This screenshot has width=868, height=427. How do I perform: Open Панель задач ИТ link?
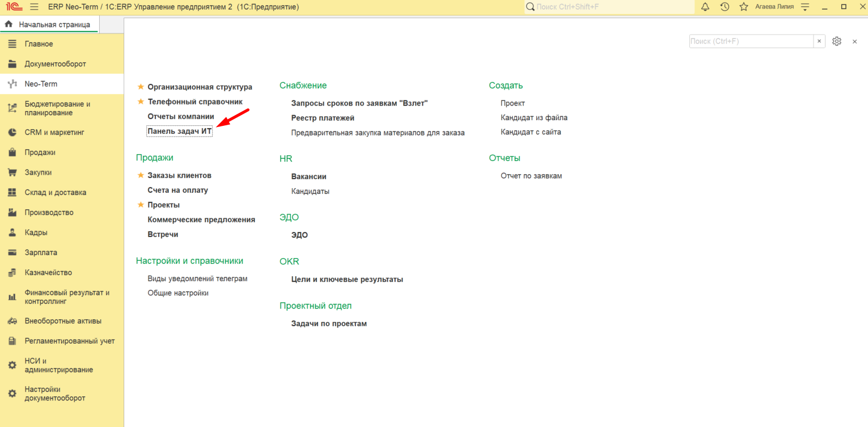tap(179, 131)
